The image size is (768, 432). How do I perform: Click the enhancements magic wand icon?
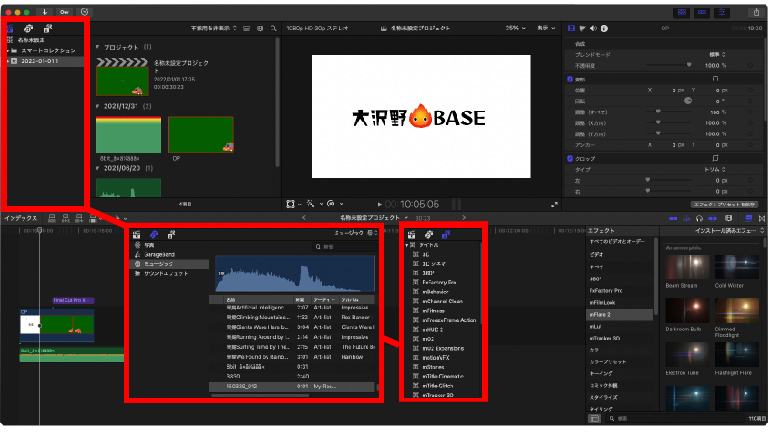point(311,203)
